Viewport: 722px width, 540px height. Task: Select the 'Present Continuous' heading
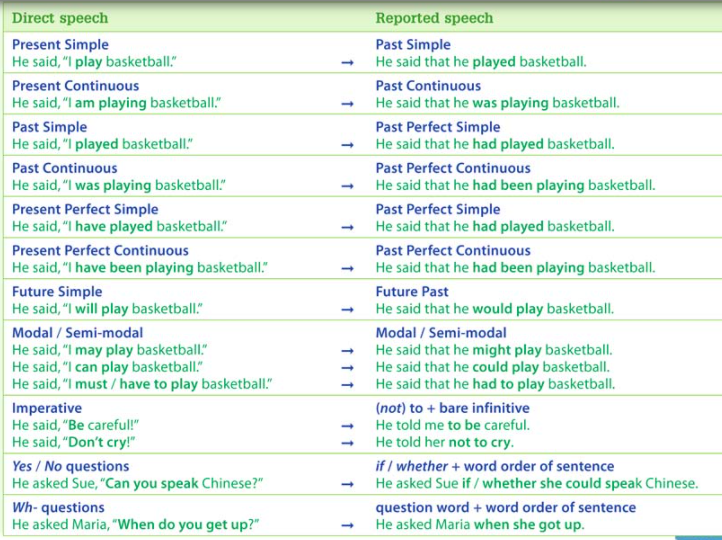[x=76, y=86]
